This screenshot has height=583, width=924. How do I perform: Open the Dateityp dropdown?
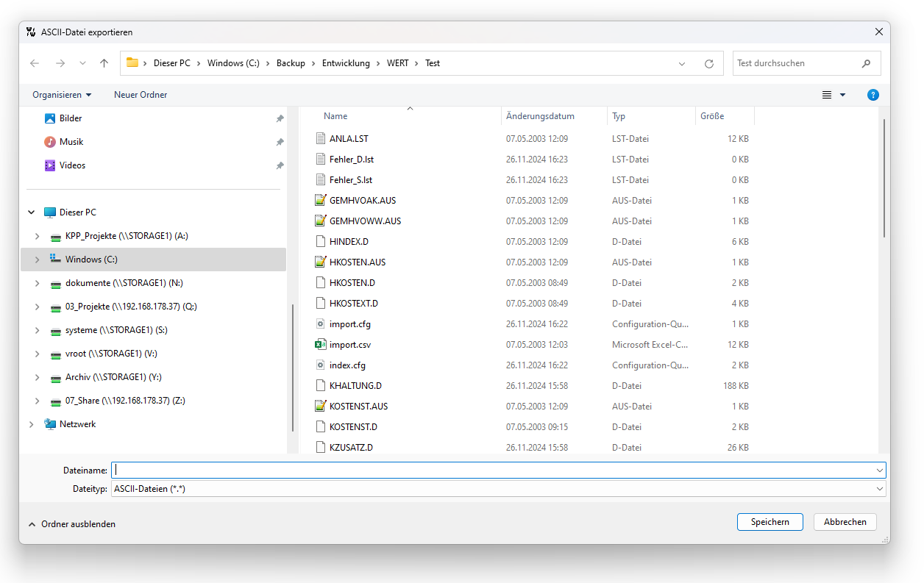coord(879,489)
